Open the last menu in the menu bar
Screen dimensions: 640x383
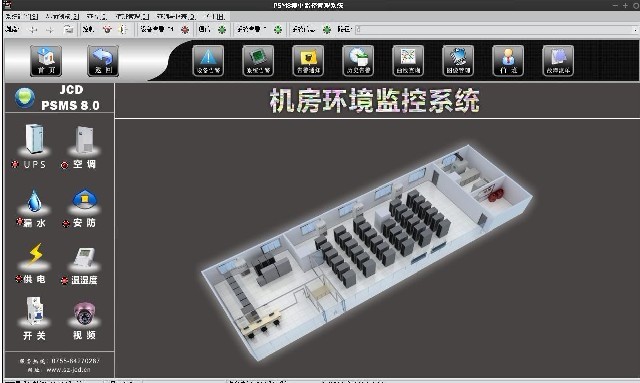[x=215, y=17]
